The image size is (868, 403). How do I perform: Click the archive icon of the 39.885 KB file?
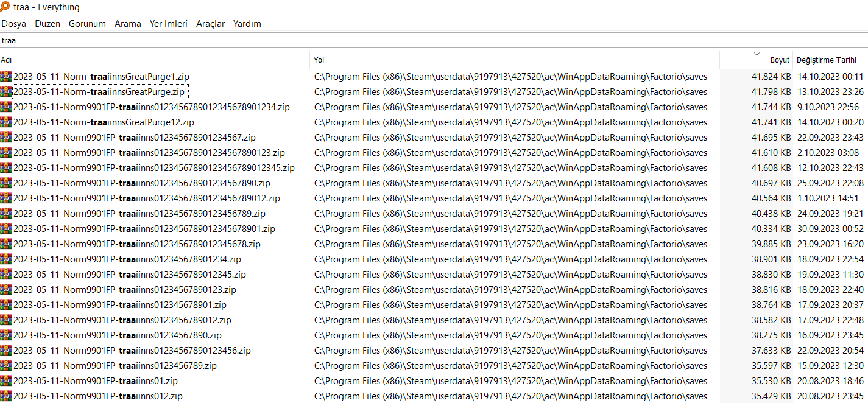pyautogui.click(x=6, y=244)
